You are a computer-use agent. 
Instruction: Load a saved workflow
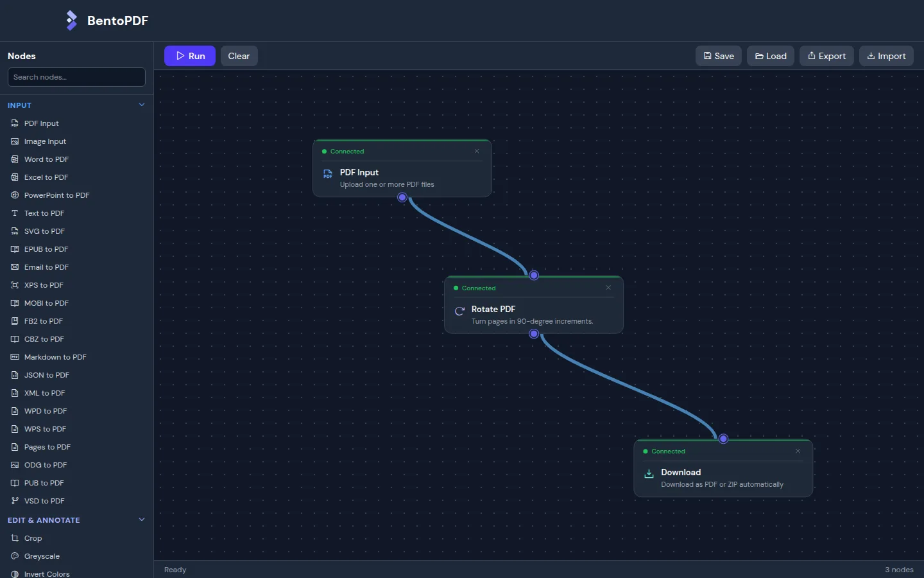[771, 56]
